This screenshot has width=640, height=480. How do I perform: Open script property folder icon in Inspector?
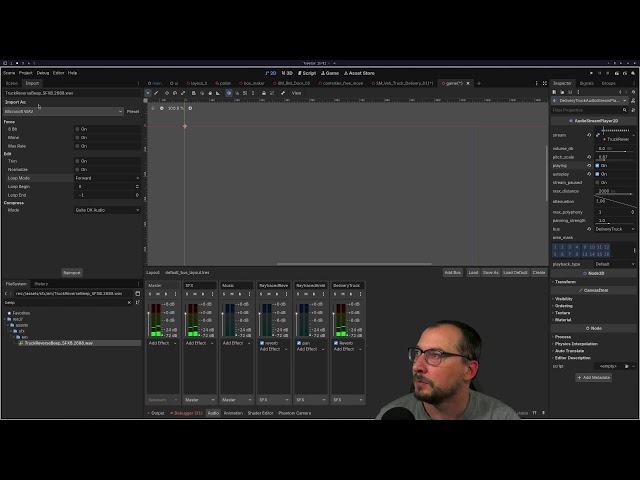coord(627,366)
